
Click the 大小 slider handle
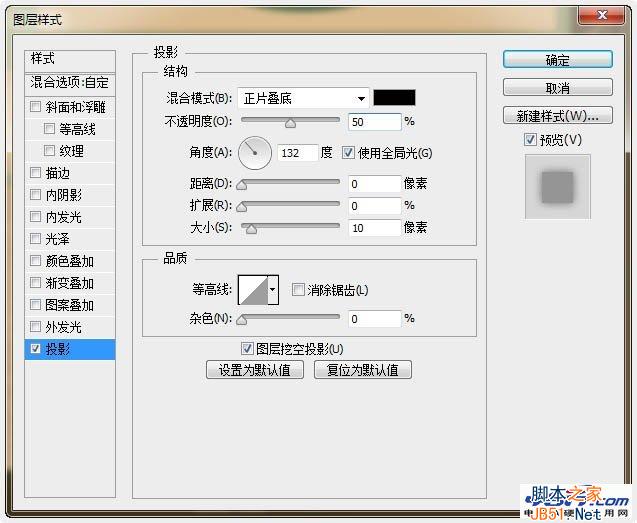point(251,229)
